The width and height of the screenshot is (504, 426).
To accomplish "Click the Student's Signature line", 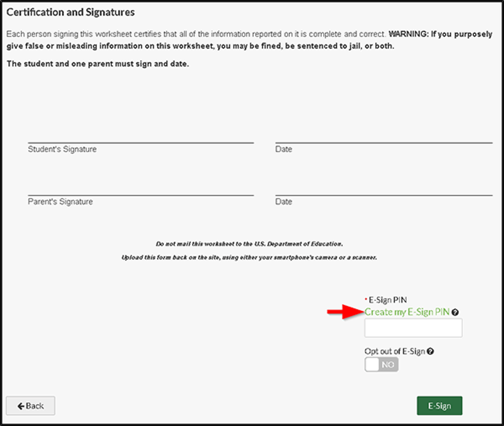I will tap(141, 143).
